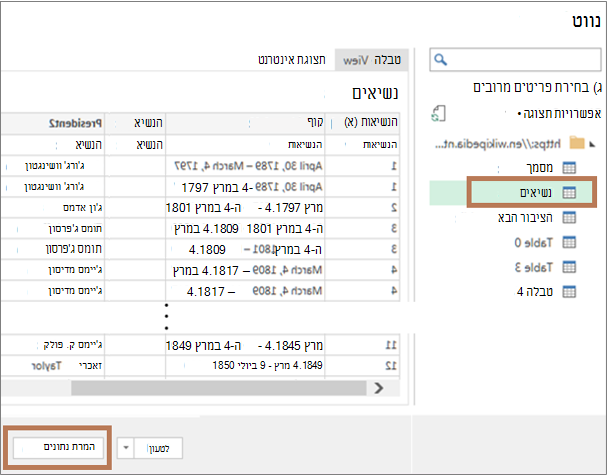Image resolution: width=607 pixels, height=475 pixels.
Task: Click the search magnifier icon in Navigator
Action: [x=441, y=60]
